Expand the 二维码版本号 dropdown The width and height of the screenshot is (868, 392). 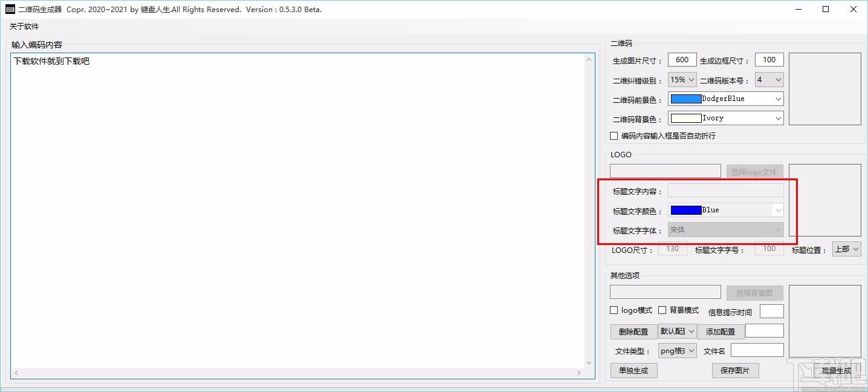pos(769,80)
